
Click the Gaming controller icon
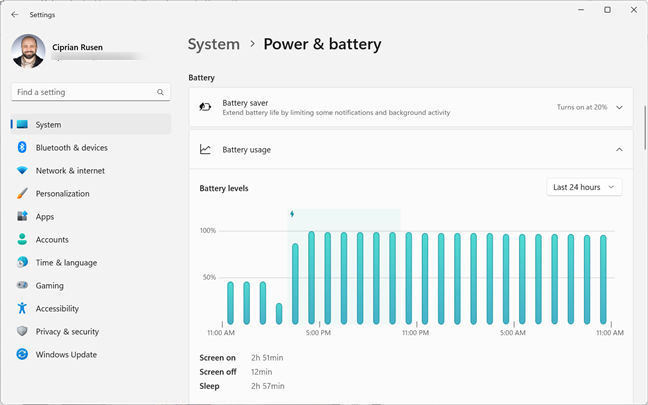point(22,286)
